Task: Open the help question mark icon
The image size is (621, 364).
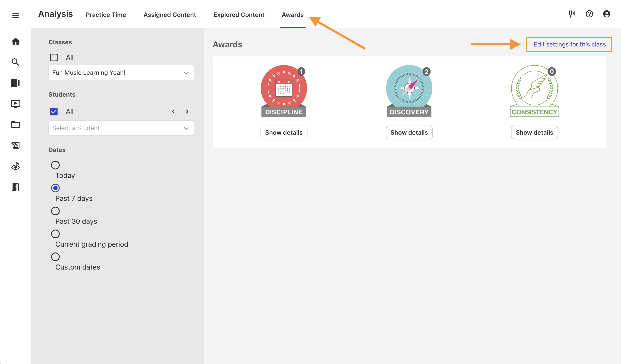Action: point(589,14)
